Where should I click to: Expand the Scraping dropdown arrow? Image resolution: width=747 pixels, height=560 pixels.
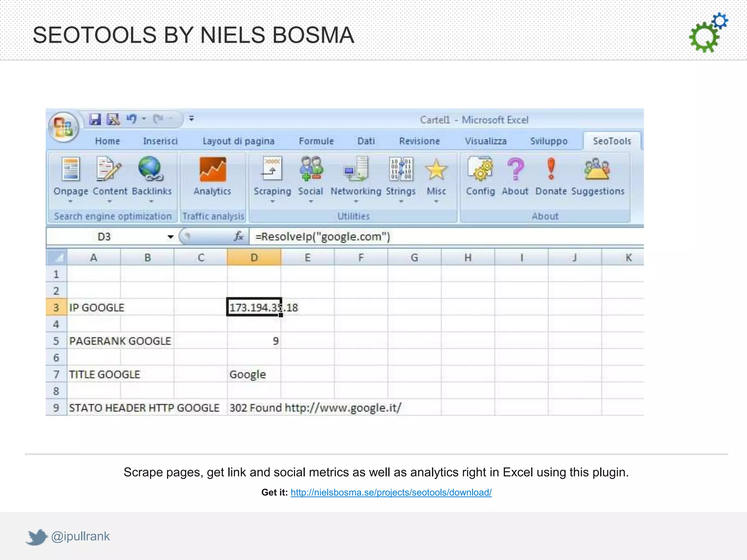272,201
